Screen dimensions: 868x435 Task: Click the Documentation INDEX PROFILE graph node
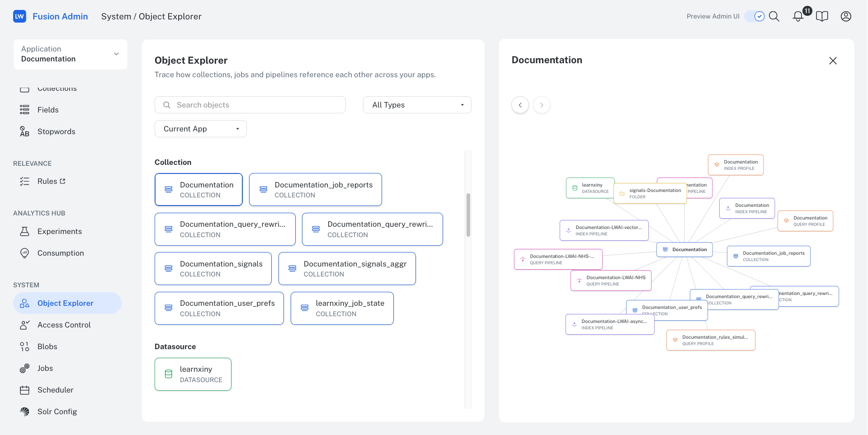736,165
